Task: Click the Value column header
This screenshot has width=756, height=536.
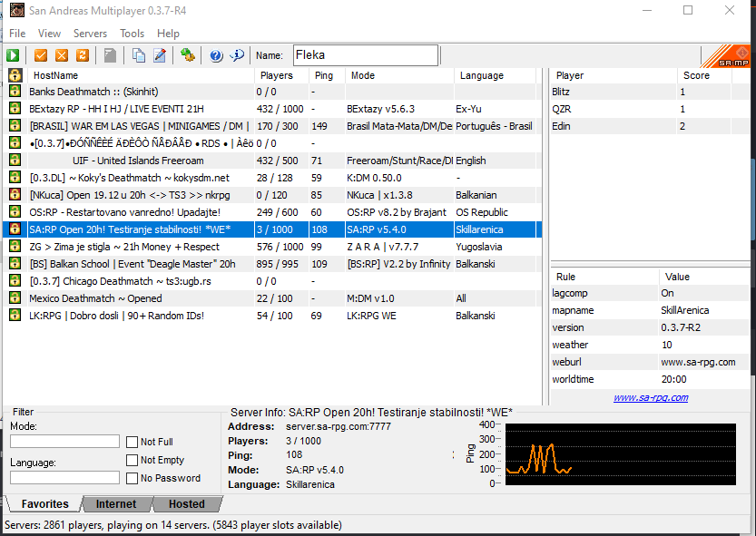Action: click(x=704, y=277)
